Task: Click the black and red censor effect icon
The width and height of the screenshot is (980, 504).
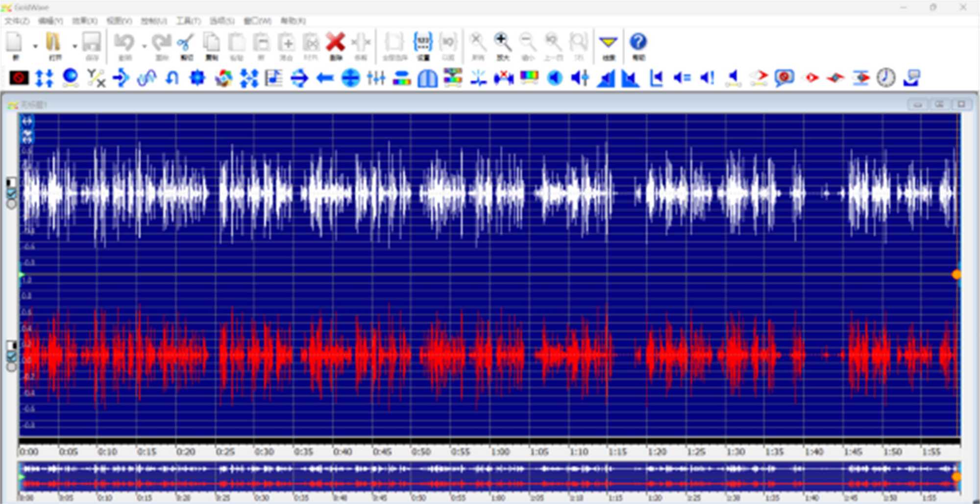Action: tap(19, 78)
